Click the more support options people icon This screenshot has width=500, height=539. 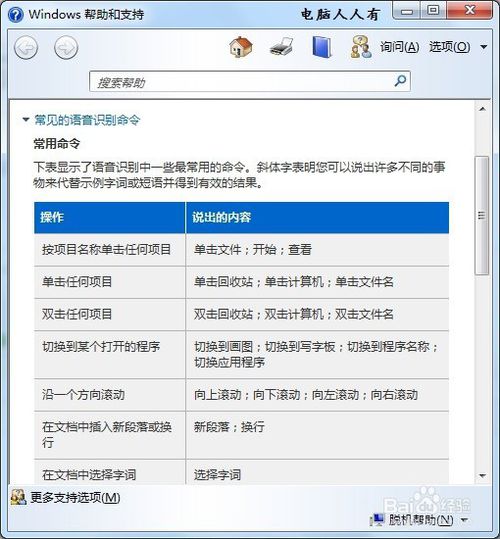18,497
